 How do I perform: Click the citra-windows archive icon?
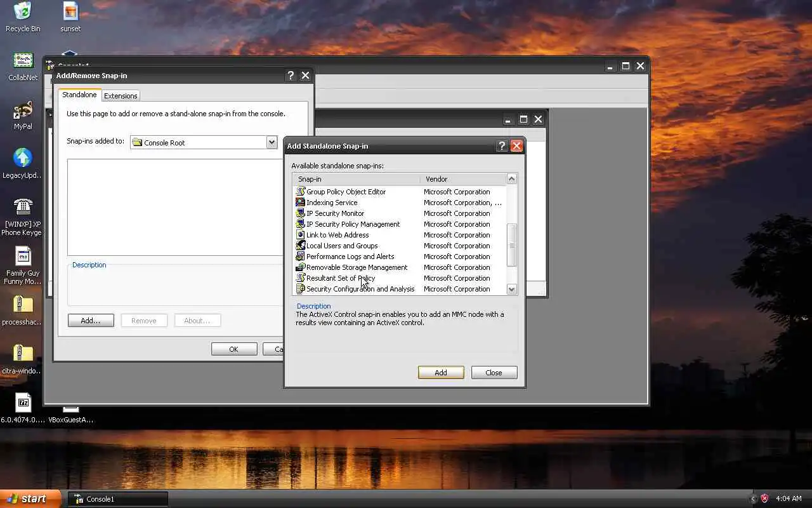[23, 354]
